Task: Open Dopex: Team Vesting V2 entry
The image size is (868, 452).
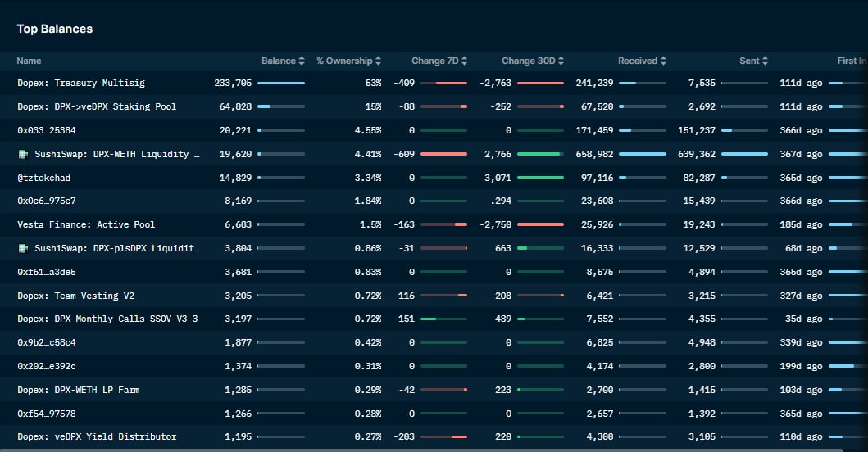Action: click(76, 296)
